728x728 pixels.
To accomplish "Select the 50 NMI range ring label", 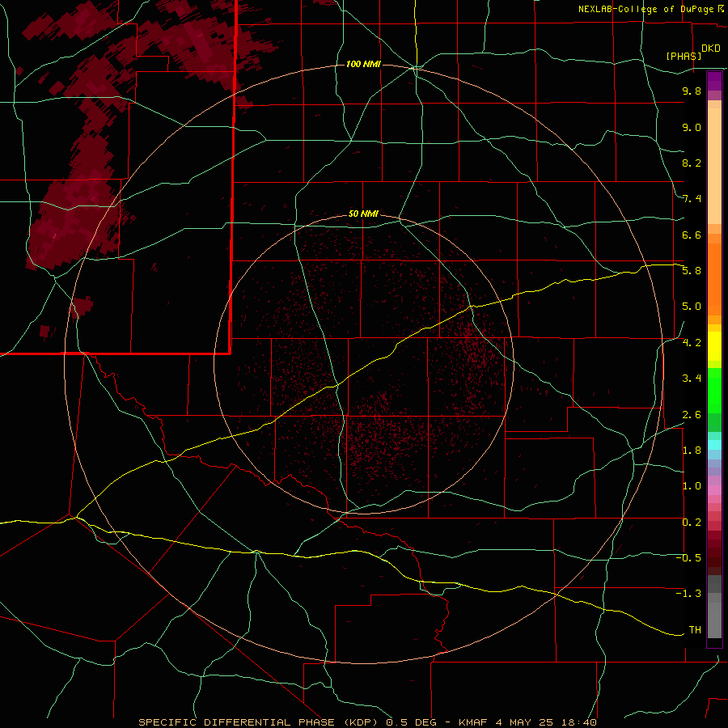I will click(x=363, y=214).
